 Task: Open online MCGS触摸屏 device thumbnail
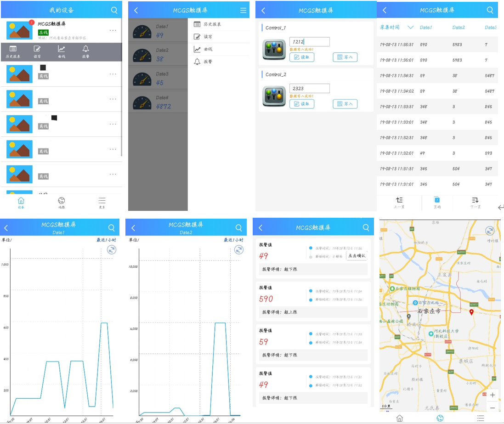(x=19, y=30)
